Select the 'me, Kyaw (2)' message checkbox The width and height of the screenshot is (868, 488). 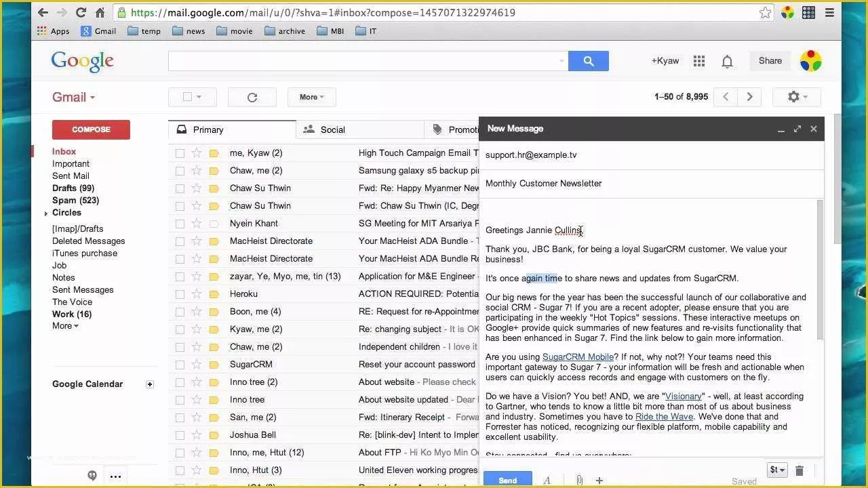pyautogui.click(x=180, y=153)
